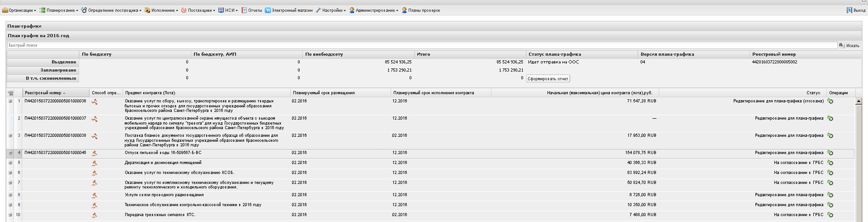This screenshot has width=868, height=222.
Task: Open the Планирование dropdown menu
Action: click(59, 10)
